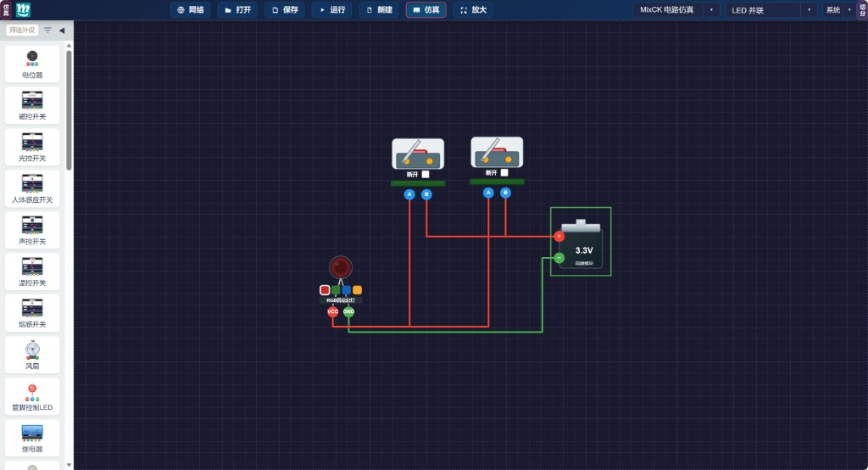
Task: Click the battery positive terminal pin
Action: (559, 237)
